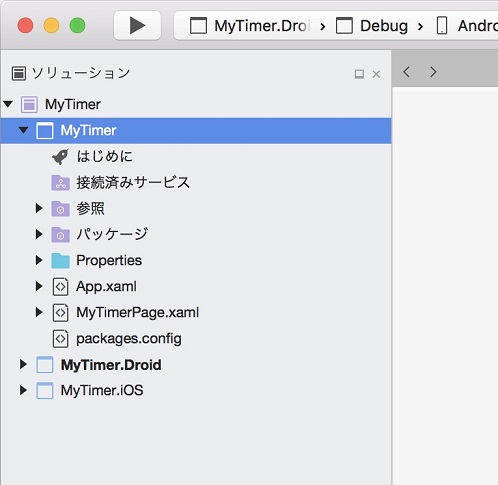Viewport: 498px width, 485px height.
Task: Open the はじめに rocket icon item
Action: 60,156
